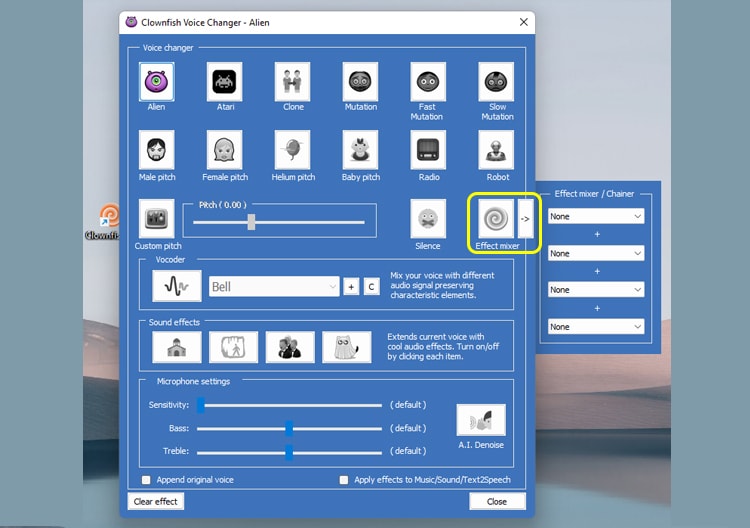The height and width of the screenshot is (528, 750).
Task: Toggle the Vocoder waveform button
Action: pos(177,286)
